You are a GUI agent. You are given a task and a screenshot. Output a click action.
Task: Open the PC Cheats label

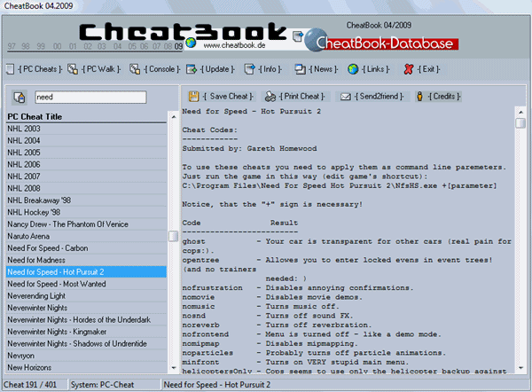click(40, 69)
